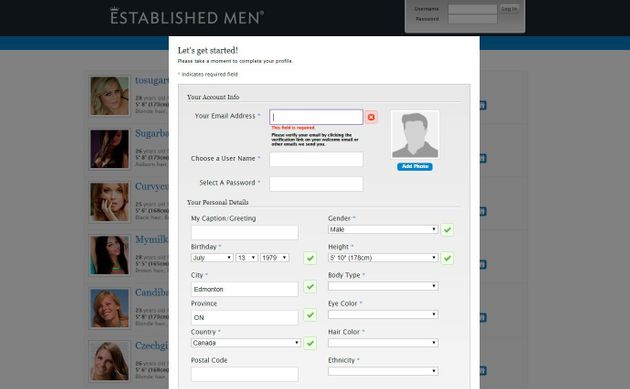Open the Mymilk profile name link
This screenshot has height=389, width=630.
(151, 240)
